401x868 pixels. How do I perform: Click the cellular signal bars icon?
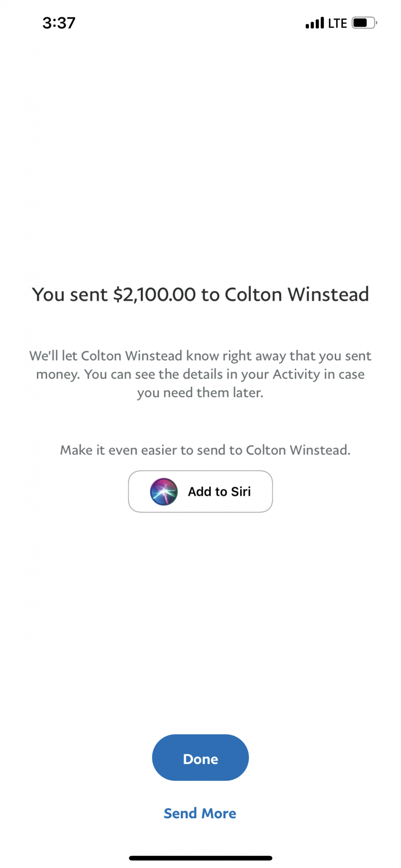pos(315,23)
